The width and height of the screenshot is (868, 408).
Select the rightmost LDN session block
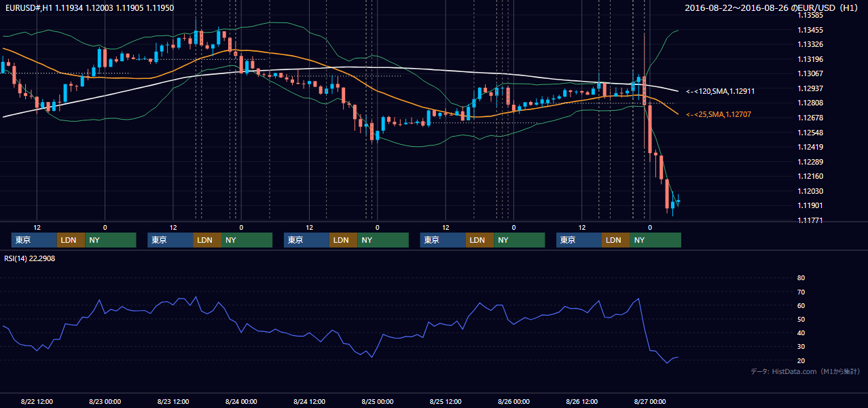pyautogui.click(x=615, y=240)
